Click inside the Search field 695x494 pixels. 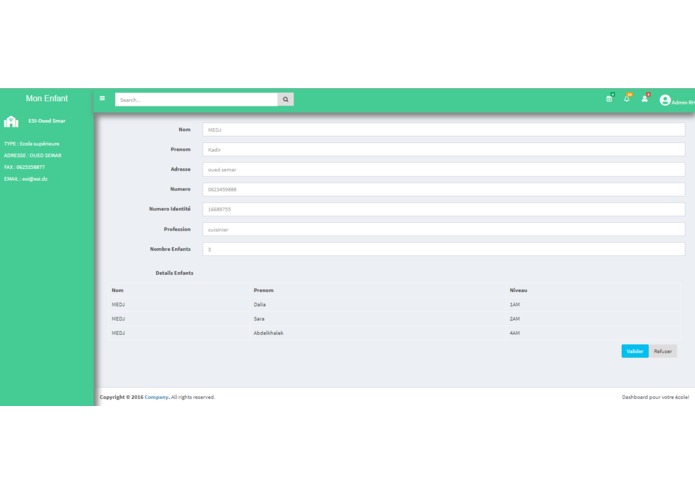(196, 100)
